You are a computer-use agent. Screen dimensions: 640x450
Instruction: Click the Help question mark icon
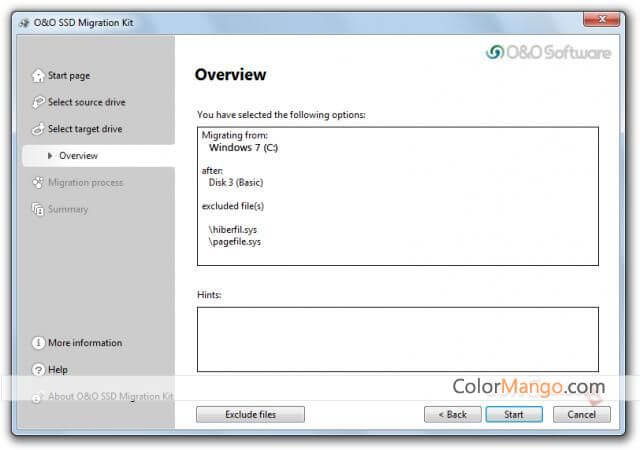coord(38,370)
